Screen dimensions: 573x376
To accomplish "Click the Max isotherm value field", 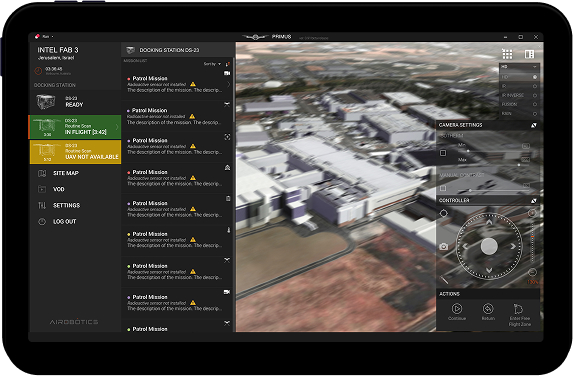I will [525, 160].
